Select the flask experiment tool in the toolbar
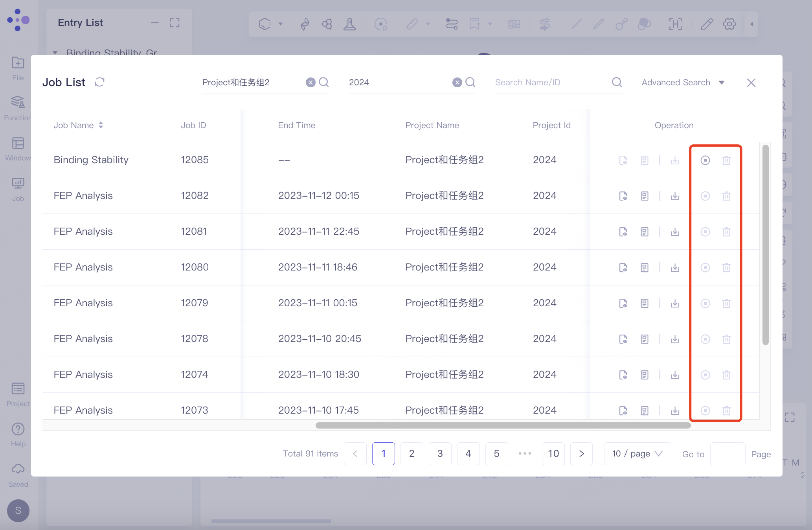 click(349, 24)
